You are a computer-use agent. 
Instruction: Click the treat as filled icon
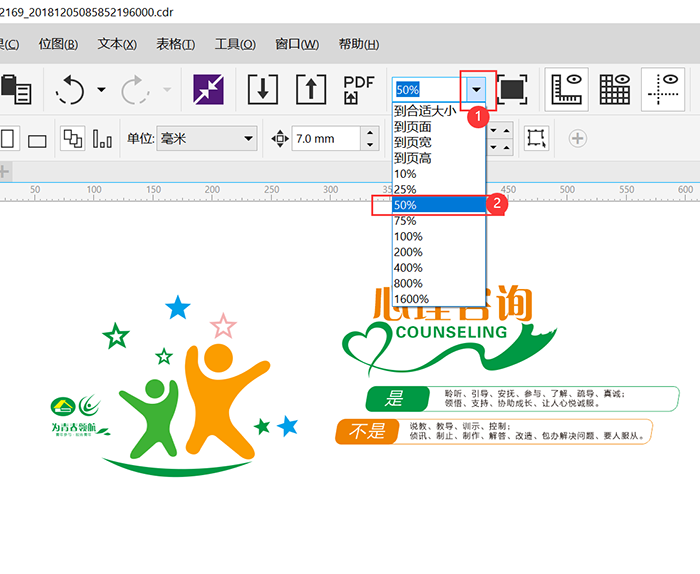tap(536, 138)
